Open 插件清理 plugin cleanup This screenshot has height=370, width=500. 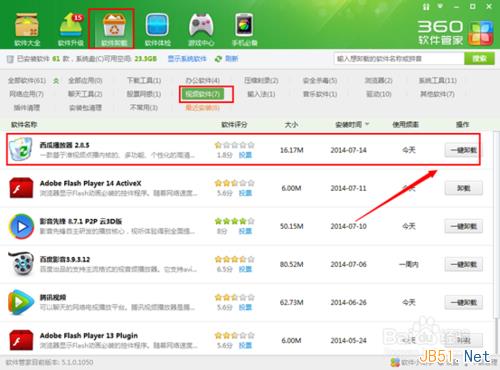27,108
